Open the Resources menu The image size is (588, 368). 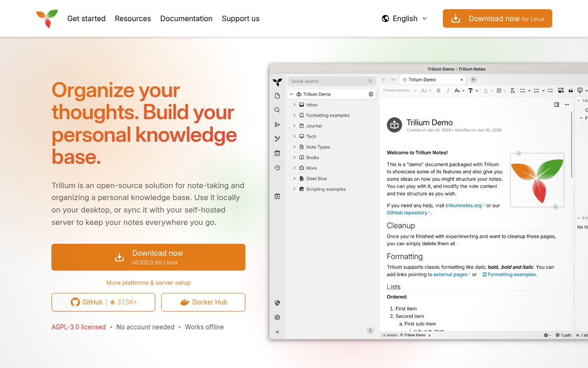pos(133,18)
